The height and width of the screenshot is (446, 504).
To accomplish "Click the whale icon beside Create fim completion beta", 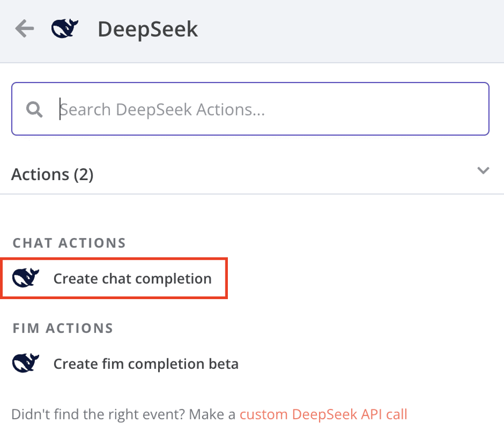I will [x=24, y=364].
